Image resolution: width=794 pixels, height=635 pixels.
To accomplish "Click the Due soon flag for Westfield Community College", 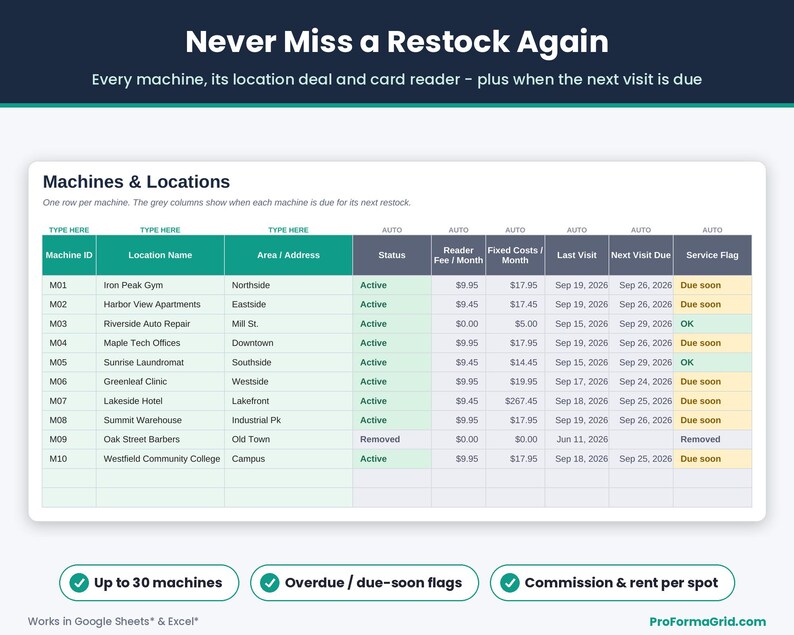I will tap(712, 459).
